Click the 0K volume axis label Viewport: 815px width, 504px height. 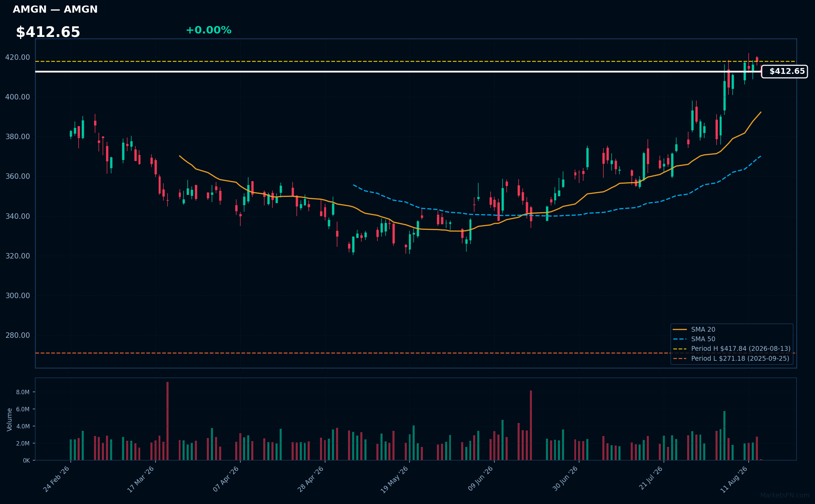26,461
